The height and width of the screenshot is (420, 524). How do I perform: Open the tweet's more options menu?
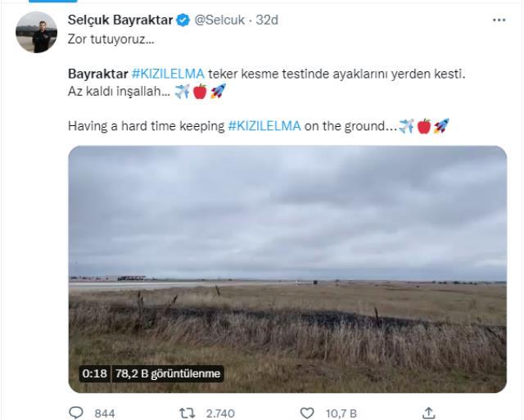pyautogui.click(x=499, y=20)
